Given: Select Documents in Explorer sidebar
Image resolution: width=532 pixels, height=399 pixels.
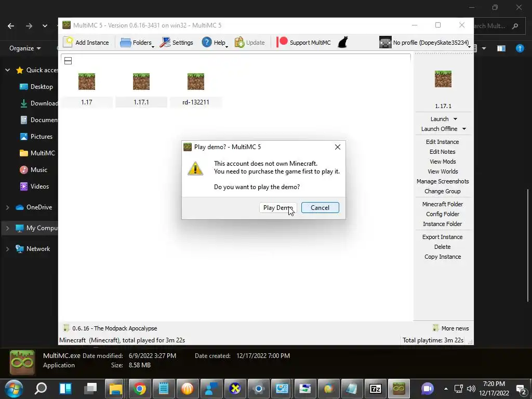Looking at the screenshot, I should 38,120.
